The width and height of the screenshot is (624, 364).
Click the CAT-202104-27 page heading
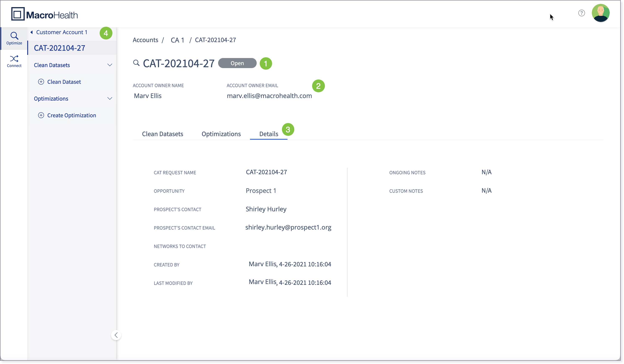click(x=179, y=63)
